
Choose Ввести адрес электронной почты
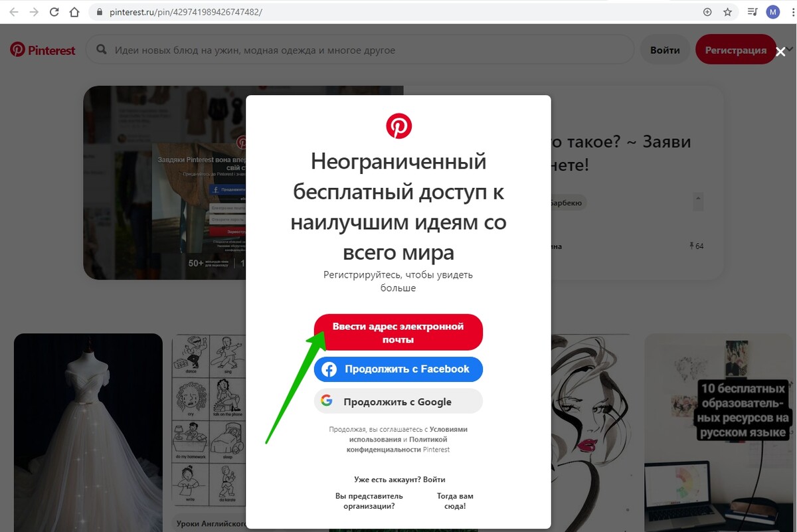pyautogui.click(x=398, y=333)
